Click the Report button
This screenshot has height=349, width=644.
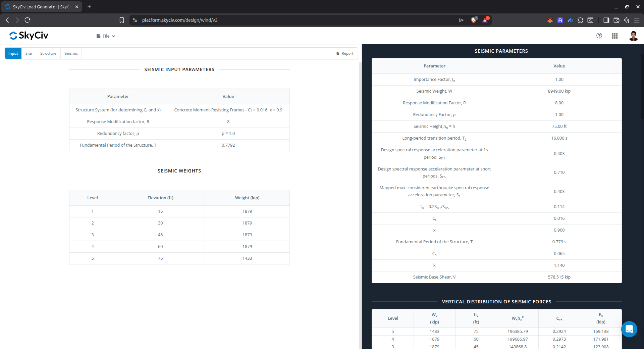click(x=345, y=53)
